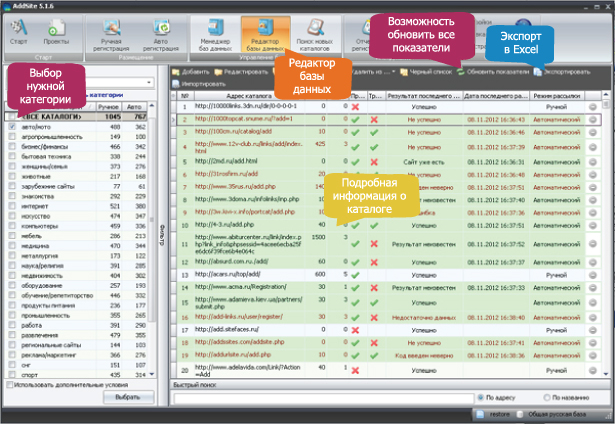The height and width of the screenshot is (425, 615).
Task: Click the catalog table scroll-down arrow
Action: coord(606,374)
